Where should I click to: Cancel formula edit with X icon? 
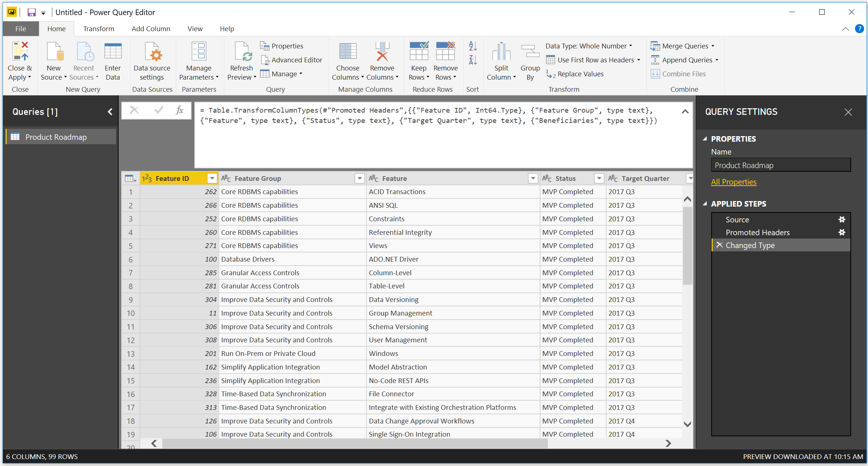134,110
